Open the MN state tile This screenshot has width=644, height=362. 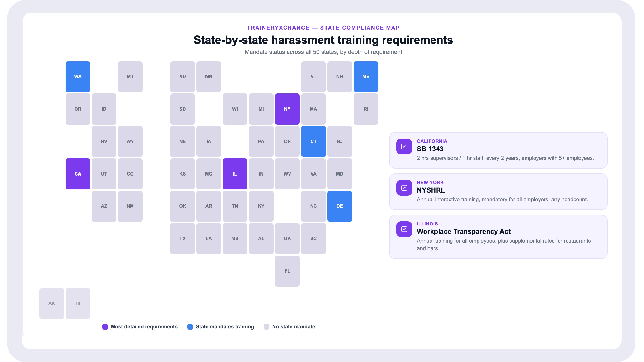click(x=209, y=77)
